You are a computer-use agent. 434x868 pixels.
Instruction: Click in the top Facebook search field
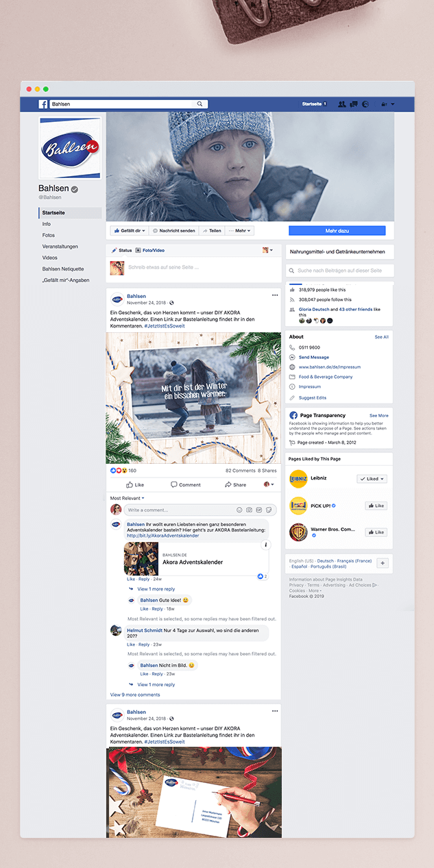point(128,104)
